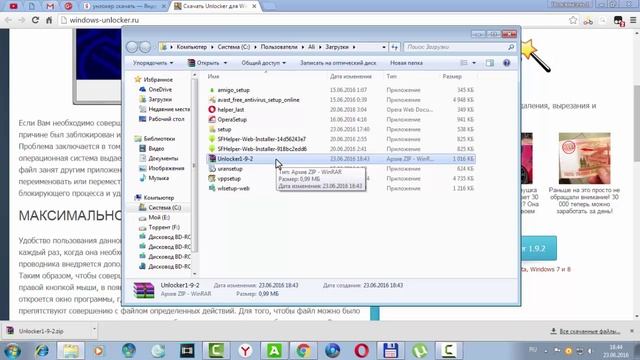Click the download 1.9.2 button on webpage
The width and height of the screenshot is (640, 360).
pos(538,248)
